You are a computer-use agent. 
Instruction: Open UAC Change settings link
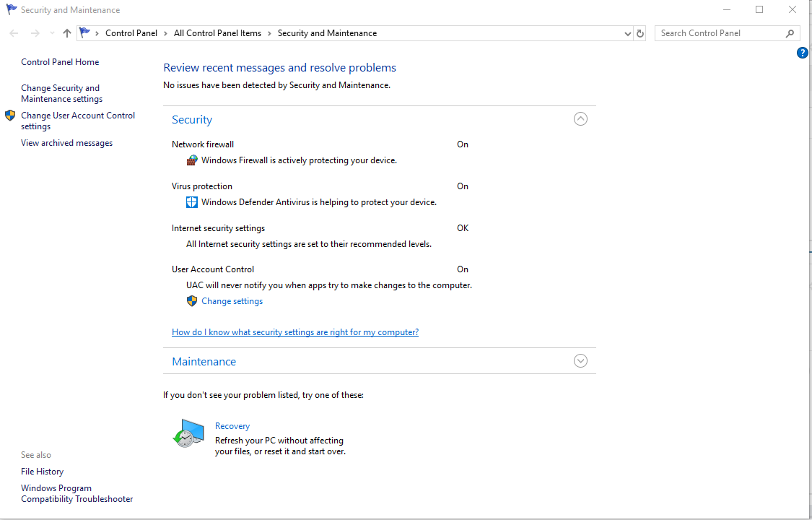tap(232, 301)
